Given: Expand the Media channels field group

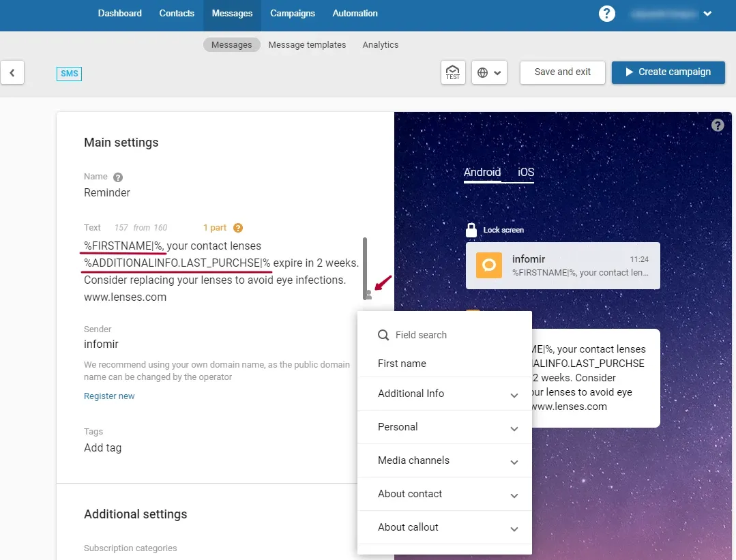Looking at the screenshot, I should [x=514, y=462].
